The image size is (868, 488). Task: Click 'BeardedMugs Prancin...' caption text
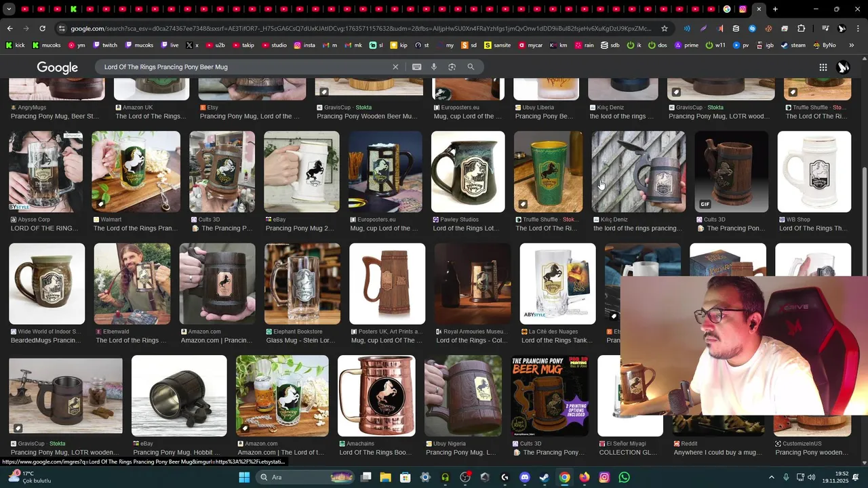pos(46,340)
